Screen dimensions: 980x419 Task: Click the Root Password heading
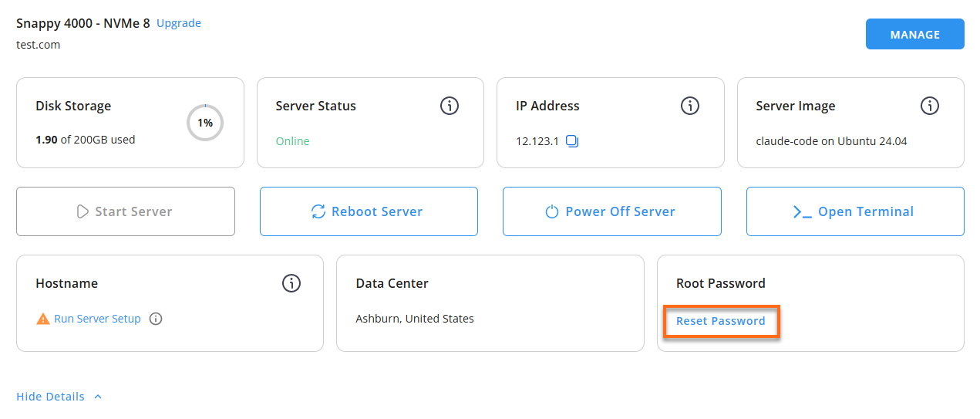pyautogui.click(x=721, y=283)
